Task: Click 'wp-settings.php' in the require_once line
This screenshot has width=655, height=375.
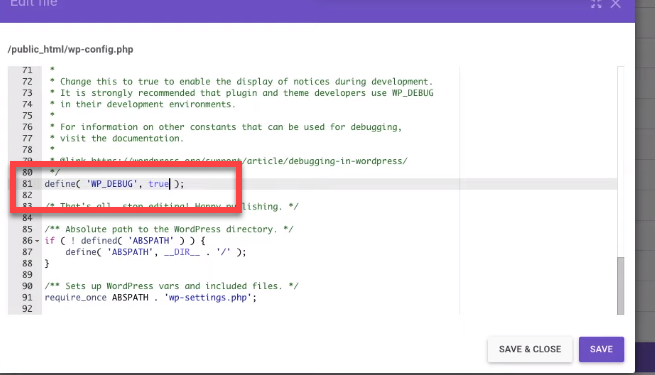Action: tap(208, 297)
